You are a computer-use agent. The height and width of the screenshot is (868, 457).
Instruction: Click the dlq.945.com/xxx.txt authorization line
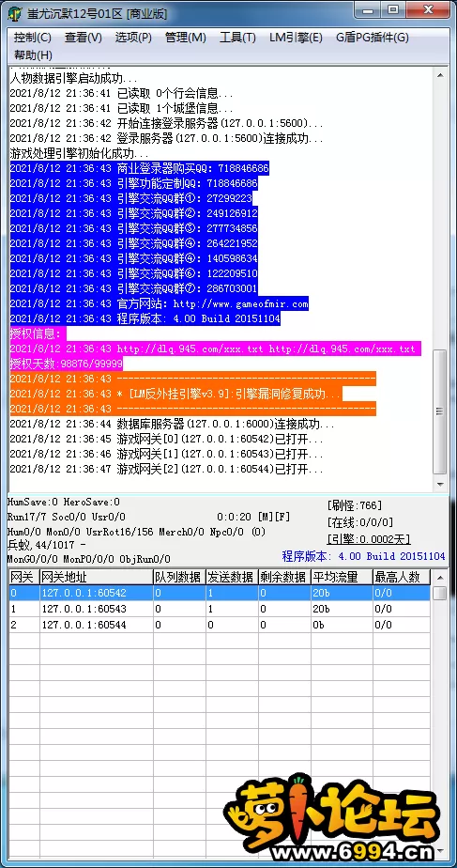coord(215,349)
